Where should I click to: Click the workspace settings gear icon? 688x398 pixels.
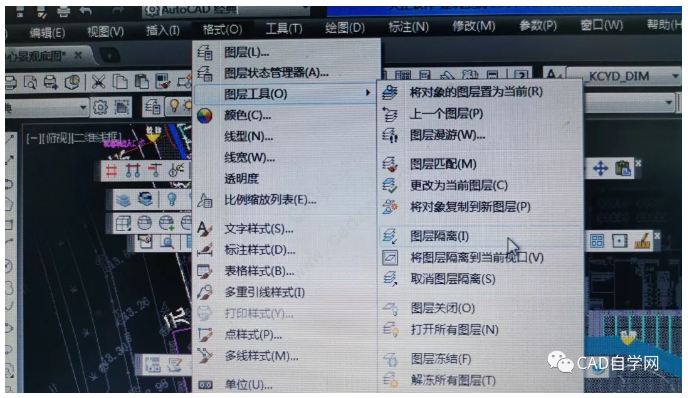point(100,107)
